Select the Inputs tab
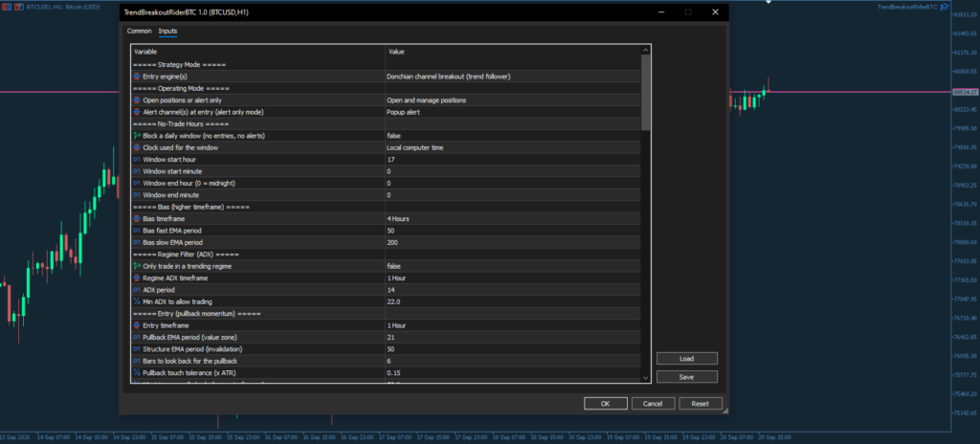Image resolution: width=980 pixels, height=444 pixels. [x=167, y=31]
